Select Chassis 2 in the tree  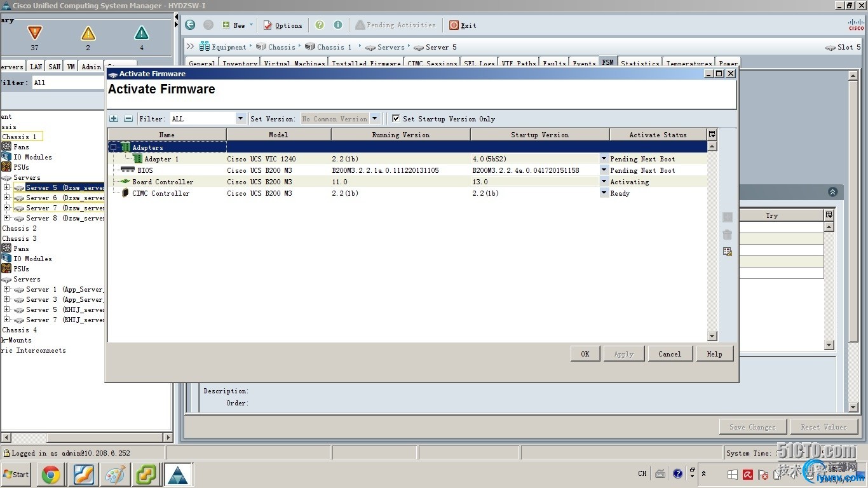[x=20, y=228]
